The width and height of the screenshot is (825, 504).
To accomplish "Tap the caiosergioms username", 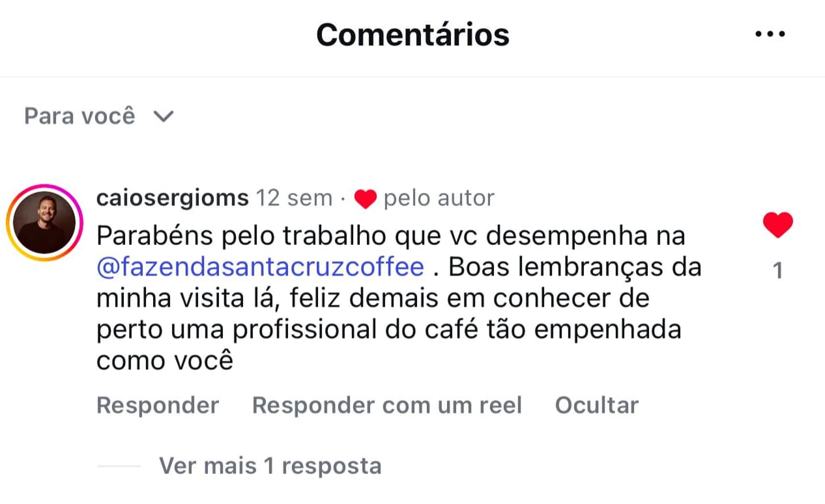I will tap(172, 198).
